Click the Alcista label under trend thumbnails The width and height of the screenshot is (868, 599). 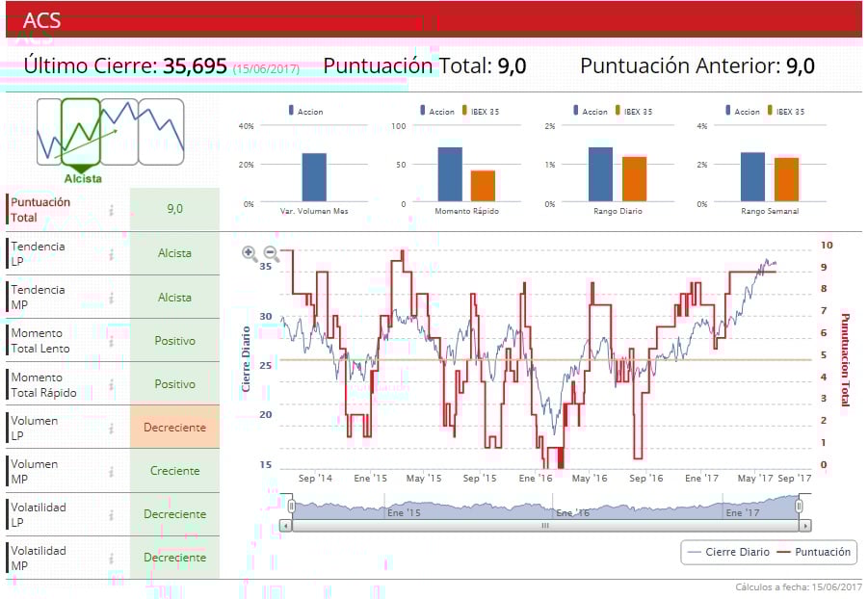pos(83,179)
